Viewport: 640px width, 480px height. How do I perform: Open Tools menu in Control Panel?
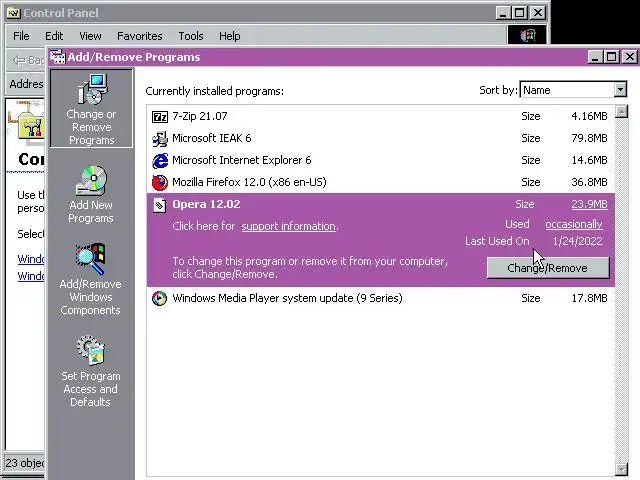(191, 36)
